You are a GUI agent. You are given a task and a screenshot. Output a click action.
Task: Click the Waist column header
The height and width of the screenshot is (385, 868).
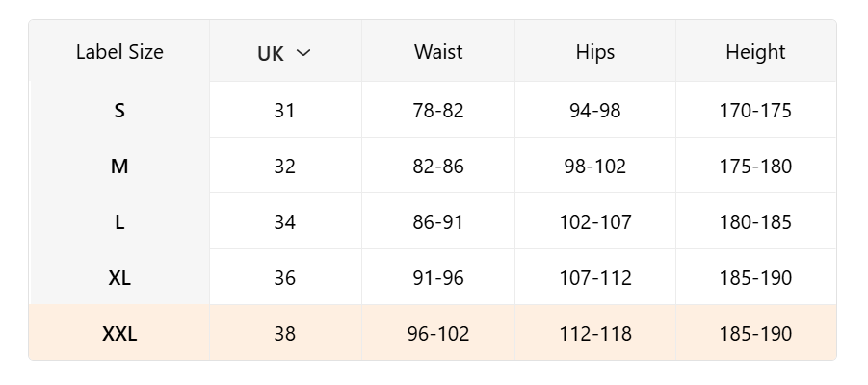(x=438, y=52)
